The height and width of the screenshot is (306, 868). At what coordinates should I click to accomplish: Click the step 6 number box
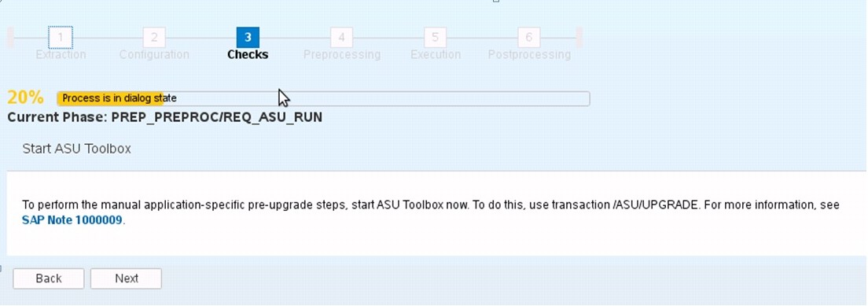(x=528, y=37)
